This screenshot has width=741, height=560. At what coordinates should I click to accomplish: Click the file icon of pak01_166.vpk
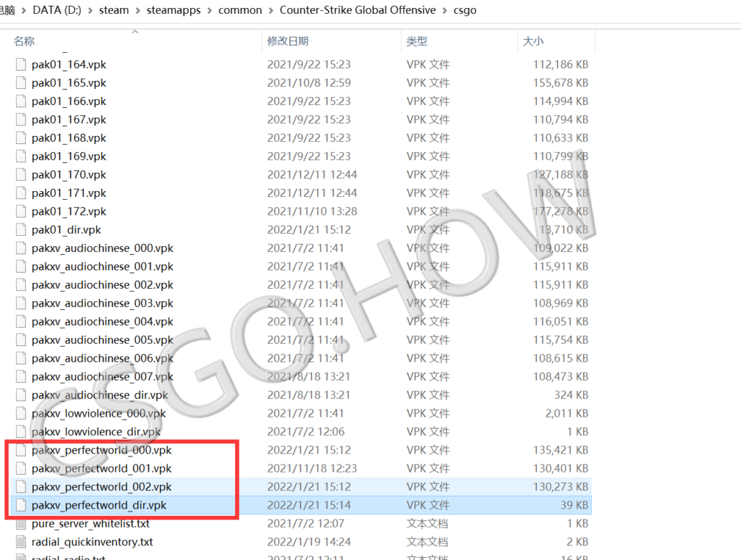click(21, 101)
